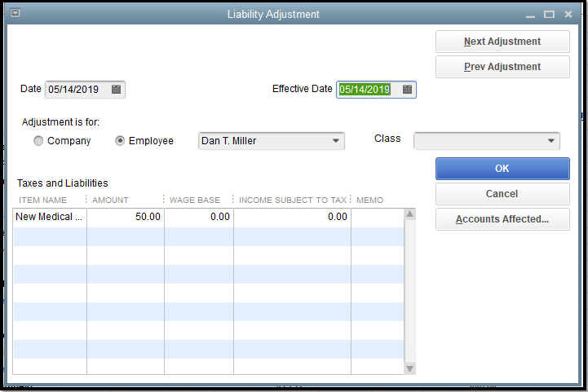Click the table scrollbar down arrow
Screen dimensions: 588x392
coord(410,368)
